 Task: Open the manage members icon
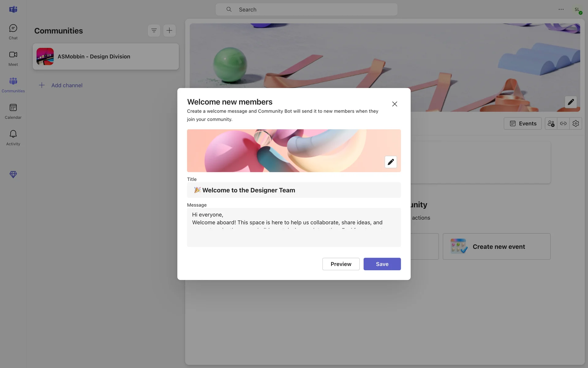click(551, 124)
